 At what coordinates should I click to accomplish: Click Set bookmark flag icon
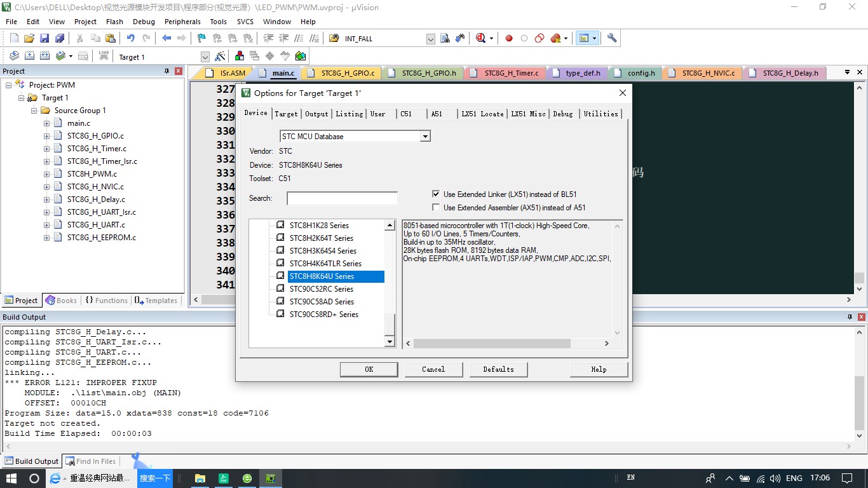click(x=201, y=38)
